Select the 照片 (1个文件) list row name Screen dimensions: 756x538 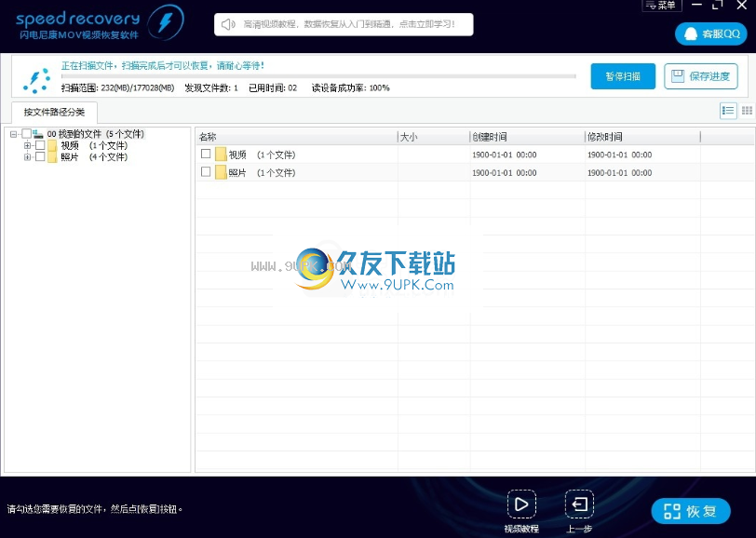click(x=262, y=172)
